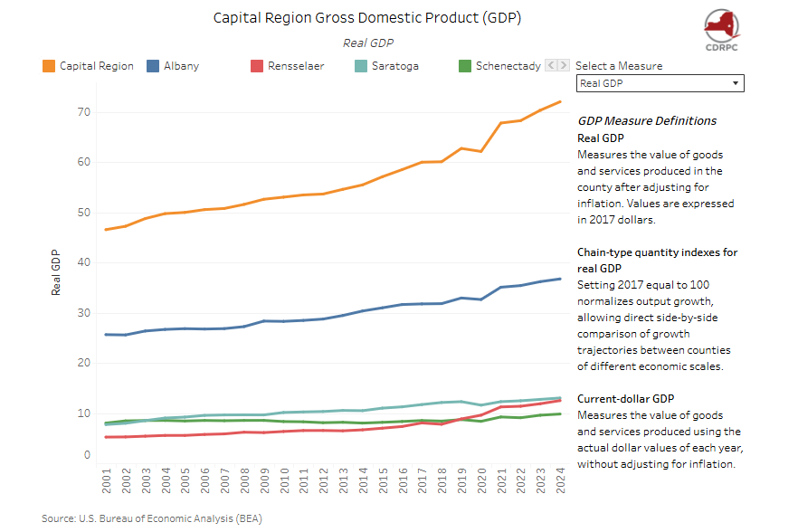
Task: Click the blue Albany line endpoint at 2024
Action: 560,279
